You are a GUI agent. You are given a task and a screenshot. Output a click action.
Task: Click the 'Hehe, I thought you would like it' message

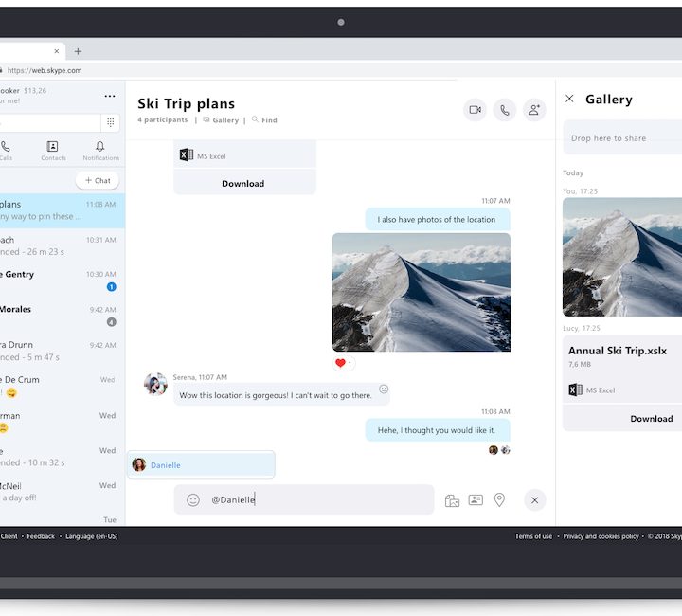[x=437, y=430]
